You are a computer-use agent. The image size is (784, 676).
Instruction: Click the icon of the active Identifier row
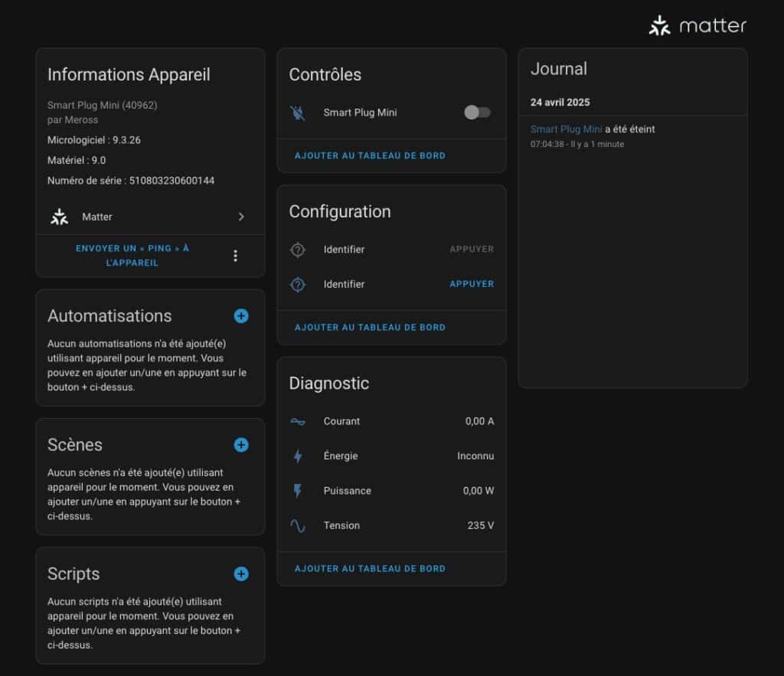coord(298,285)
